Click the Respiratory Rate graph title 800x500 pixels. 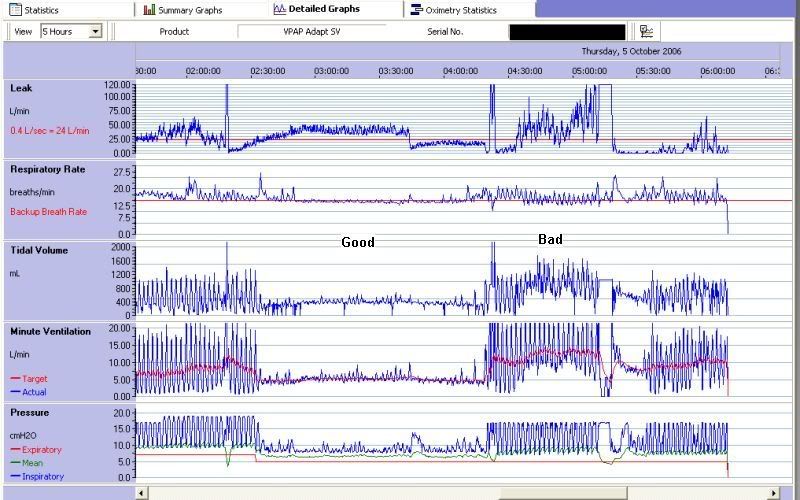(x=47, y=169)
